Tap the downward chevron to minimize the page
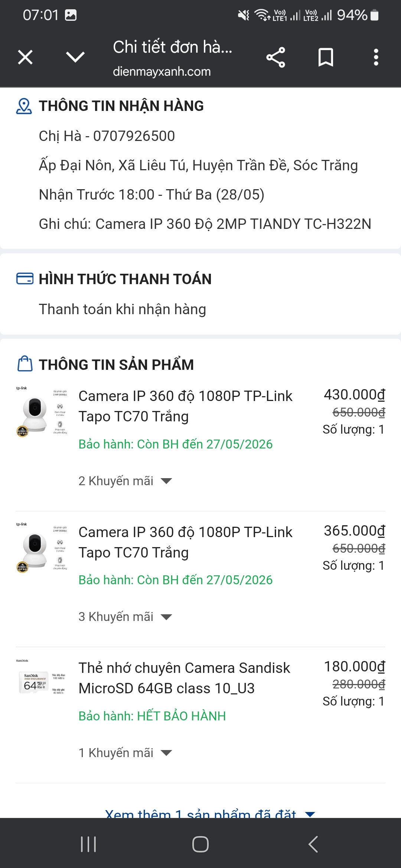This screenshot has width=401, height=868. (x=75, y=57)
